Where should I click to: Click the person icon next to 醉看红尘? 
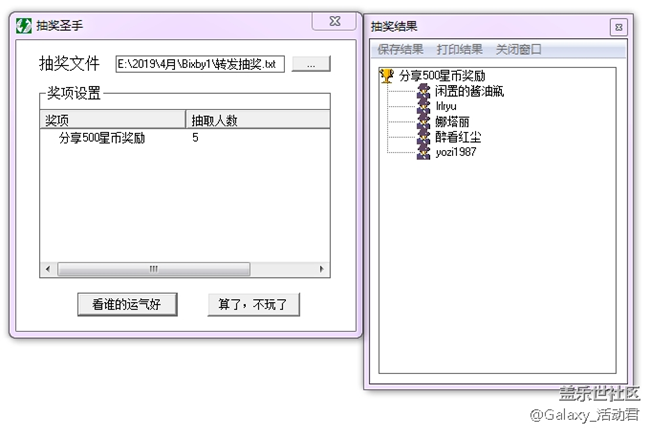click(423, 137)
